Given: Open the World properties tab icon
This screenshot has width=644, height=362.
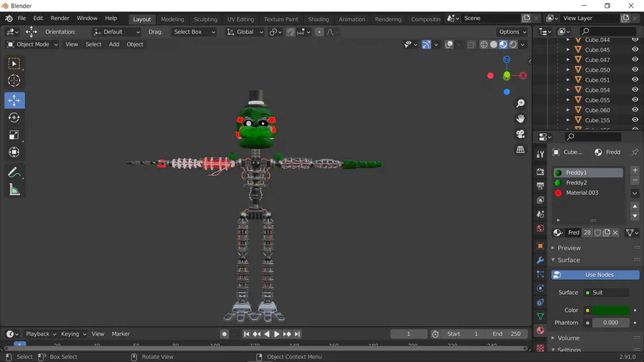Looking at the screenshot, I should (x=540, y=228).
